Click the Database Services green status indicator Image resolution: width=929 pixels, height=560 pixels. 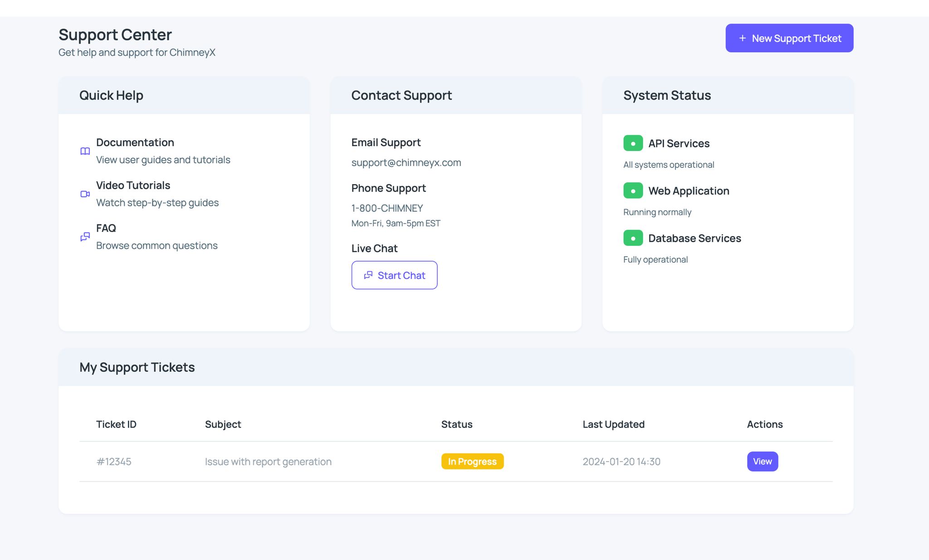pos(633,238)
